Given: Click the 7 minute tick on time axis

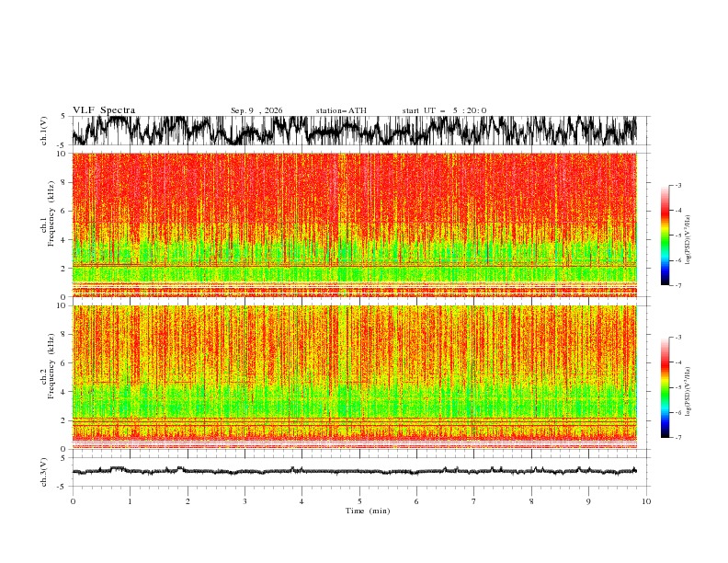Looking at the screenshot, I should point(474,501).
